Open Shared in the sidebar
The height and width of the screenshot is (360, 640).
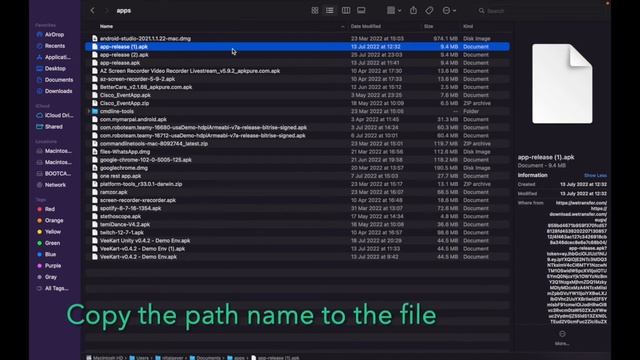click(x=53, y=127)
